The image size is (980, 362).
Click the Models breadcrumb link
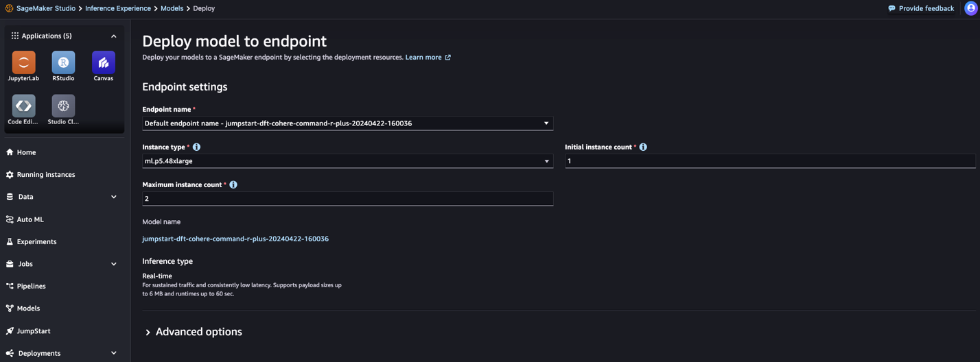pyautogui.click(x=172, y=8)
